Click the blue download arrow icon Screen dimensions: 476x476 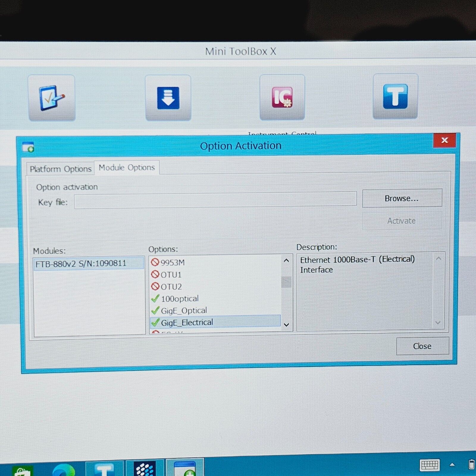pyautogui.click(x=168, y=98)
